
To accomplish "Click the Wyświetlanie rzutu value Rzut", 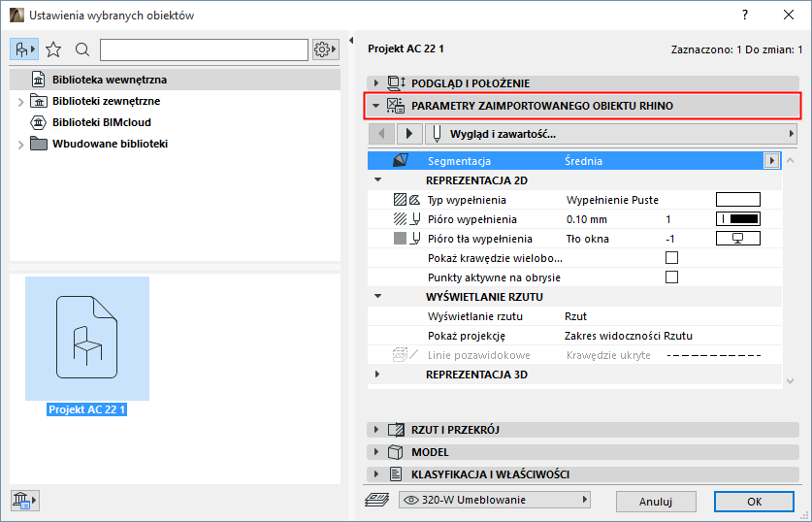I will [575, 316].
